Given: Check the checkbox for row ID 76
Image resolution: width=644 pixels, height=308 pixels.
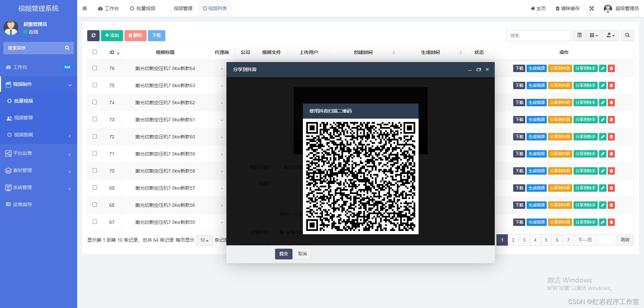Looking at the screenshot, I should coord(95,68).
